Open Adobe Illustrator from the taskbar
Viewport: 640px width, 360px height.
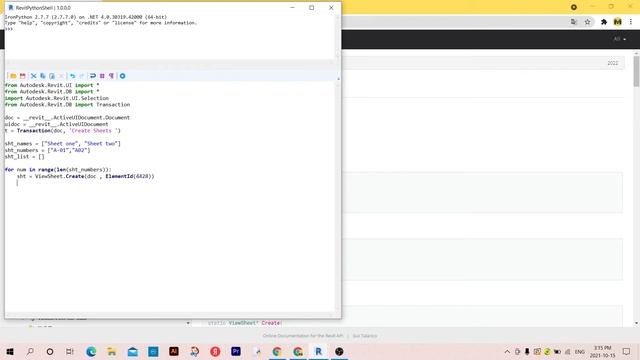[x=174, y=351]
